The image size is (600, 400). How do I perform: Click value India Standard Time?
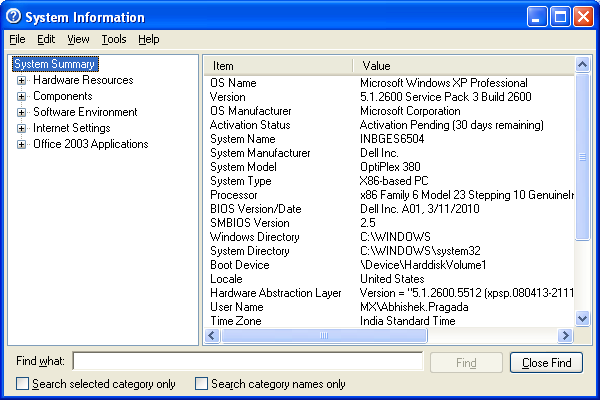click(408, 321)
